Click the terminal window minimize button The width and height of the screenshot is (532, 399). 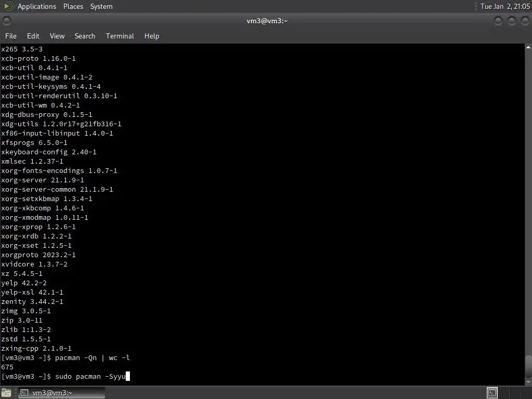coord(498,21)
